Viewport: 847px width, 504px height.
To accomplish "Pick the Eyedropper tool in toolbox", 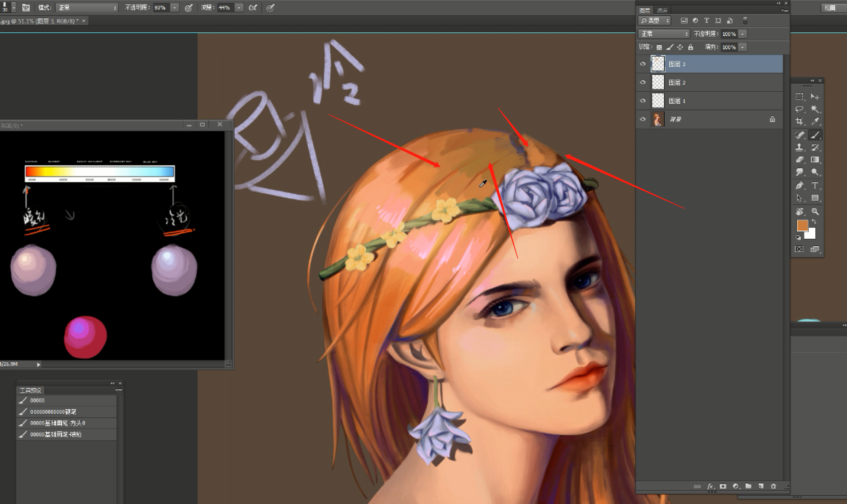I will tap(815, 121).
